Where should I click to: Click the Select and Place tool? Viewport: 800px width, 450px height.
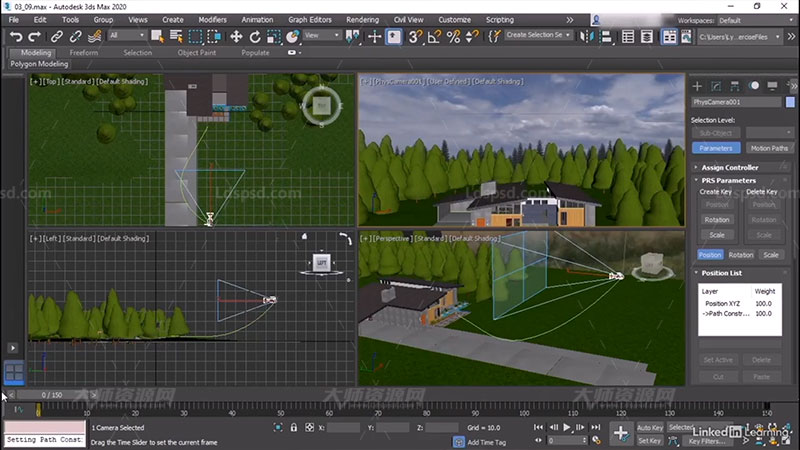click(292, 36)
